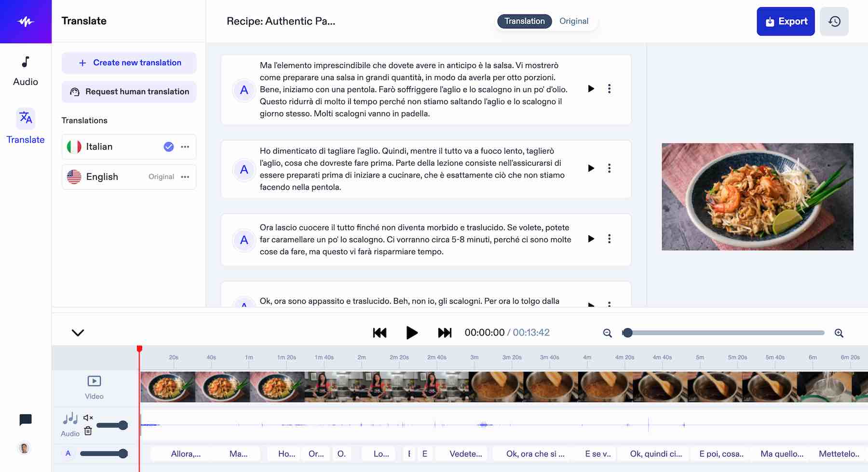Open the Audio section in the sidebar
This screenshot has height=472, width=868.
(25, 69)
